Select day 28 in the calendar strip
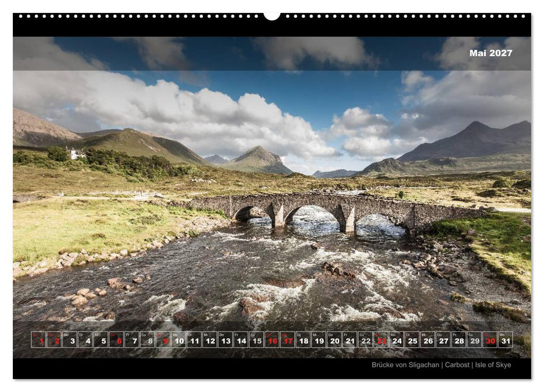The height and width of the screenshot is (392, 544). 459,339
